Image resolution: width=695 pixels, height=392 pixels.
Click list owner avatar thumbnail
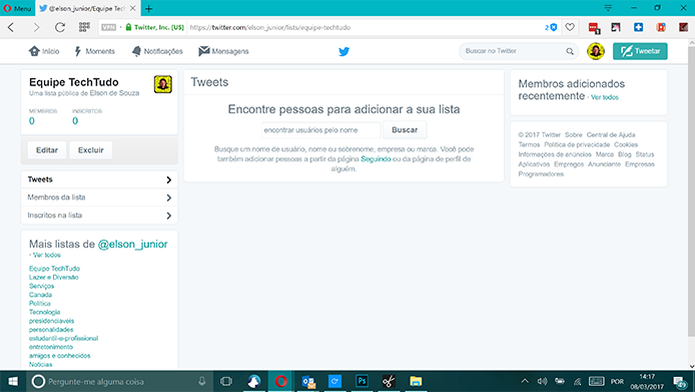[x=163, y=84]
